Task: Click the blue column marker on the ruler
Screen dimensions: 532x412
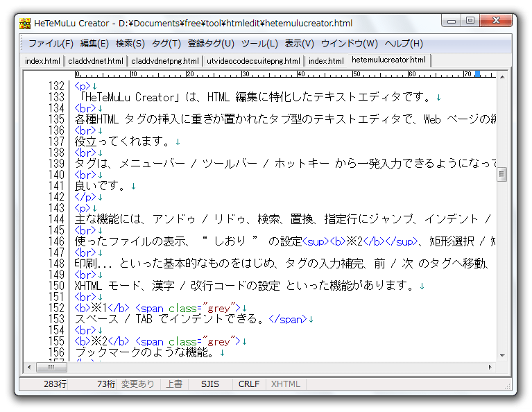Action: tap(477, 74)
